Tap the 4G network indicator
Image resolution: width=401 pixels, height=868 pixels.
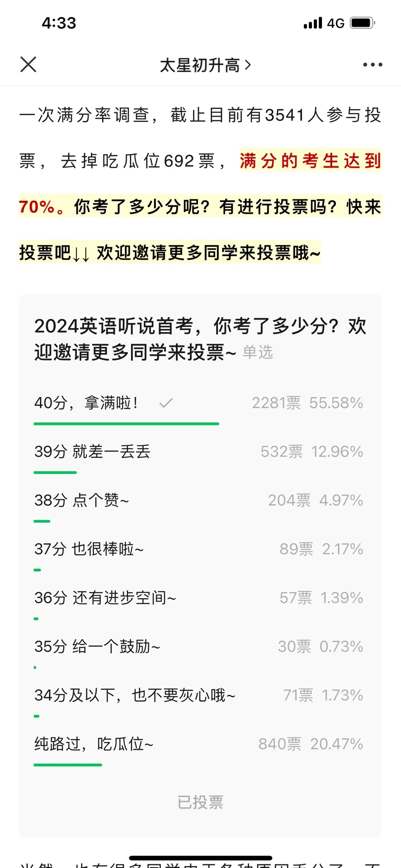pyautogui.click(x=336, y=24)
